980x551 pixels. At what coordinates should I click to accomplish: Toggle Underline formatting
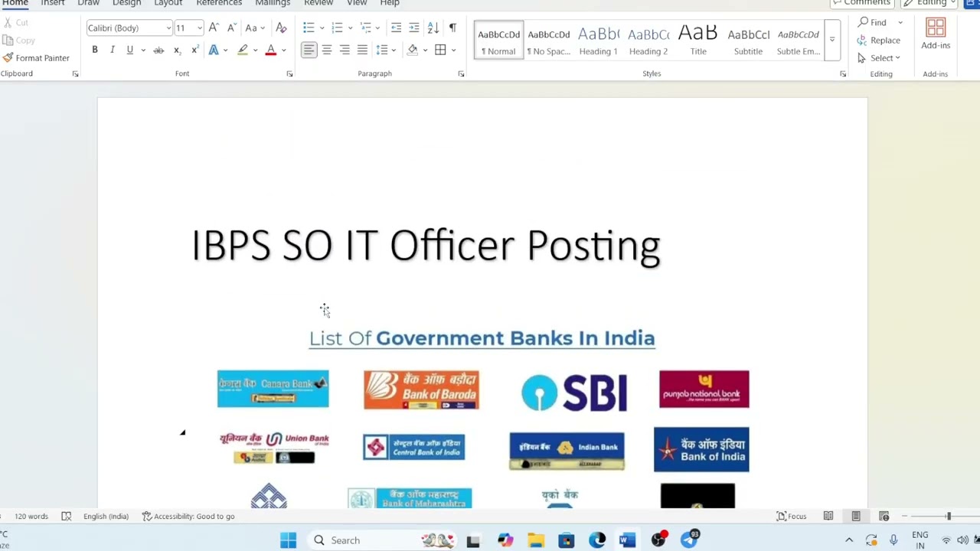coord(129,50)
